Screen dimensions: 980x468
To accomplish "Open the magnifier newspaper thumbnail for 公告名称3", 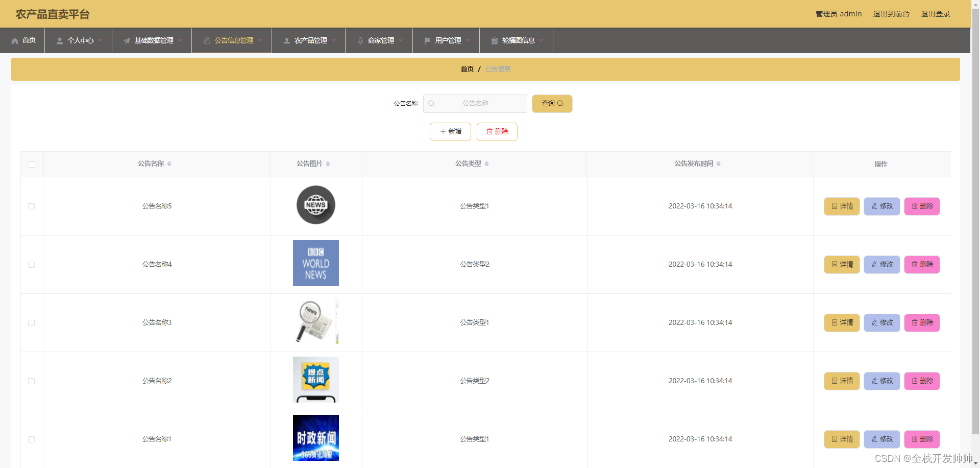I will tap(316, 321).
